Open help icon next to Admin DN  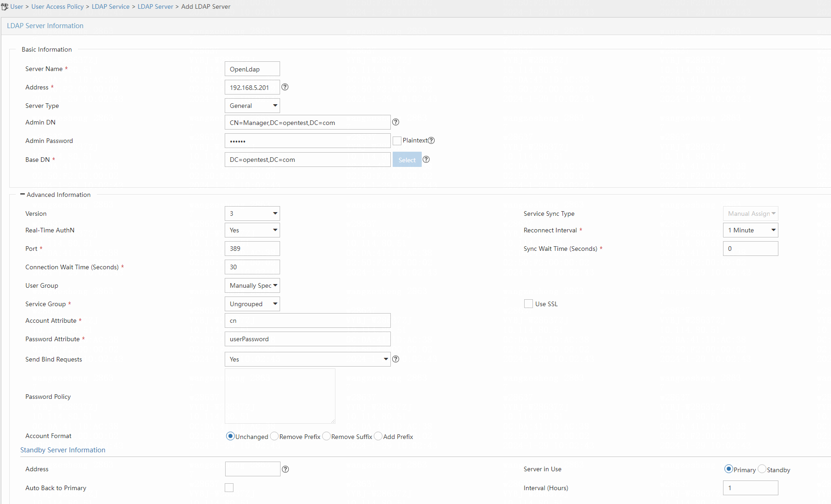point(396,122)
